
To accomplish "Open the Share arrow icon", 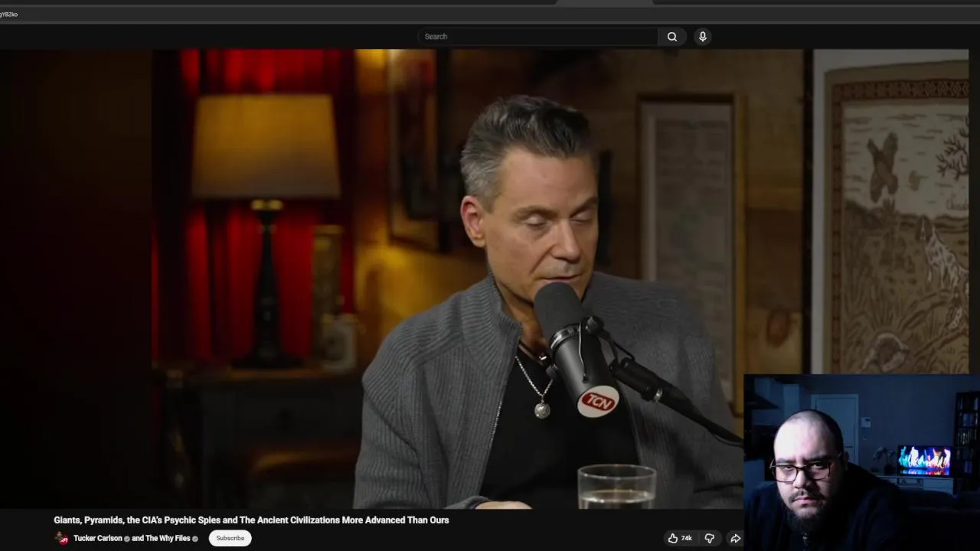I will [735, 538].
